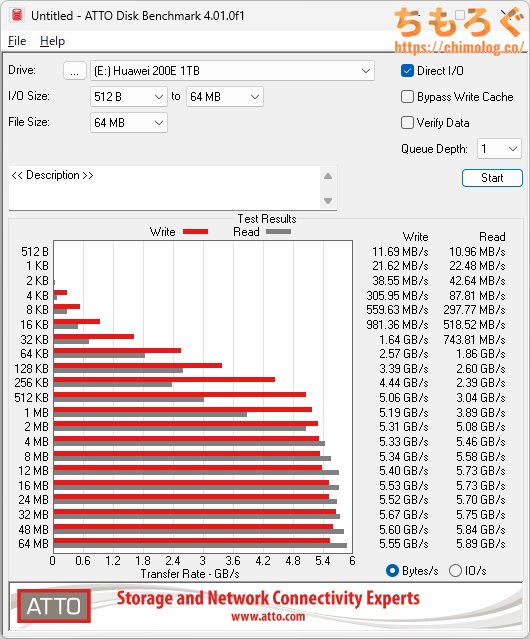Click the 1 MB read value 3.89 GB/s
The height and width of the screenshot is (639, 530).
pos(481,412)
